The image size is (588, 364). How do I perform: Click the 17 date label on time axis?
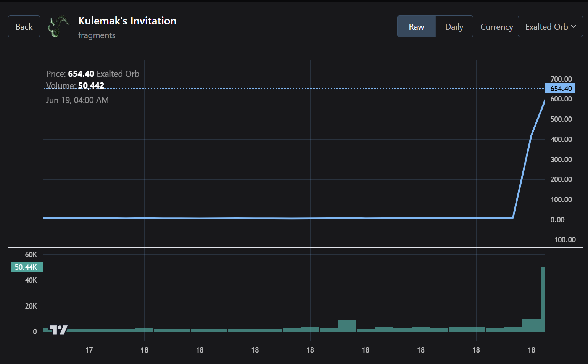89,350
